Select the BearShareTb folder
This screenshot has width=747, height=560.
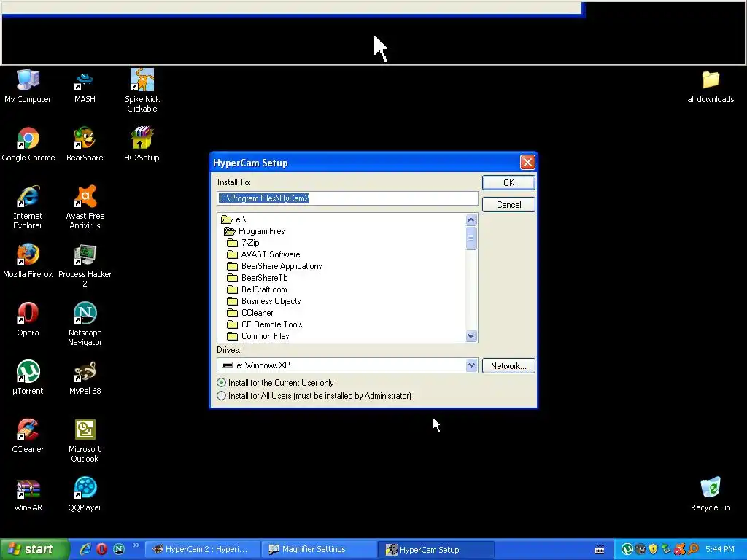pos(258,278)
